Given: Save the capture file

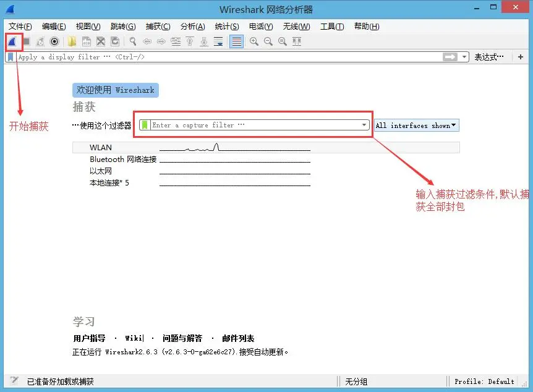Looking at the screenshot, I should (x=87, y=41).
